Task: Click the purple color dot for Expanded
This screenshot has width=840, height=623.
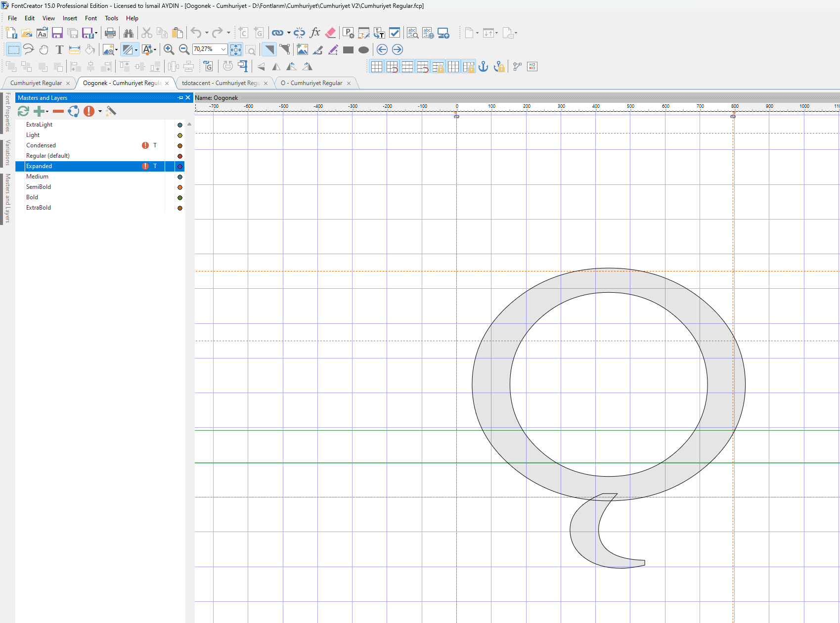Action: coord(180,167)
